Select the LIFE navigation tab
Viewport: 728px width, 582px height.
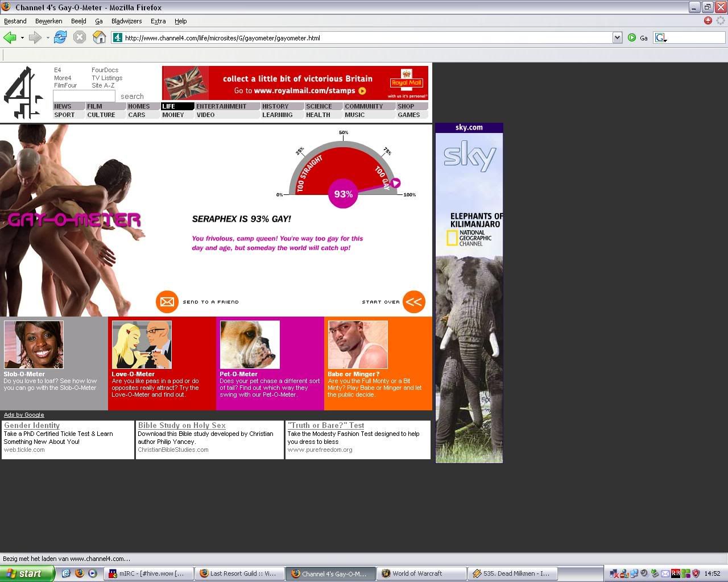click(177, 106)
